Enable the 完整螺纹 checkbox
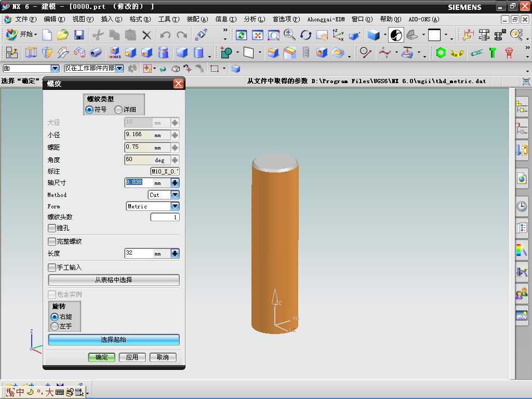 pyautogui.click(x=52, y=242)
